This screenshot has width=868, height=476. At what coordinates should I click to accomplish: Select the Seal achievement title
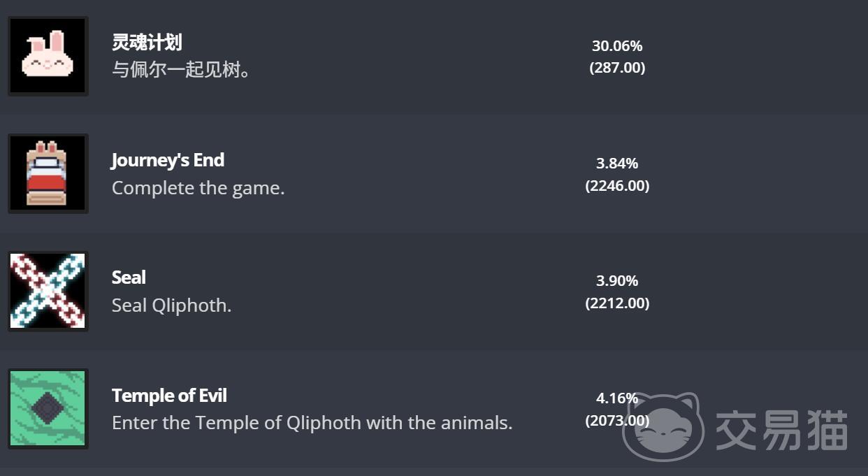(129, 277)
